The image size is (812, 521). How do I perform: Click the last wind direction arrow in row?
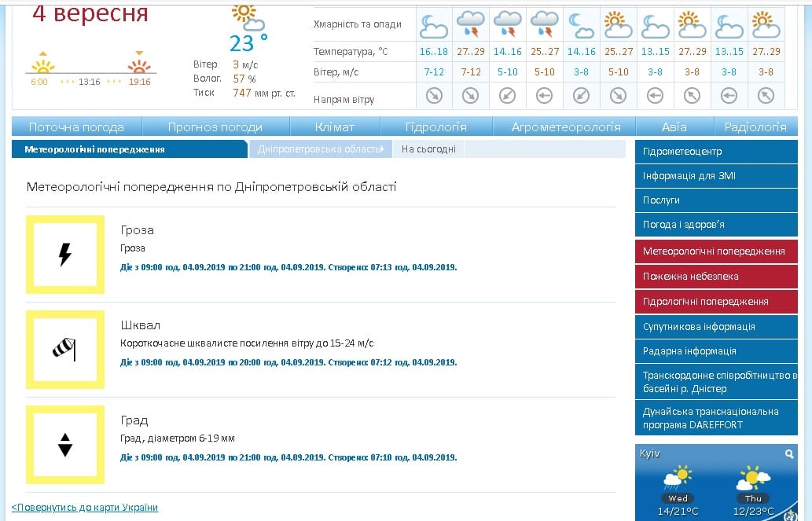[766, 95]
